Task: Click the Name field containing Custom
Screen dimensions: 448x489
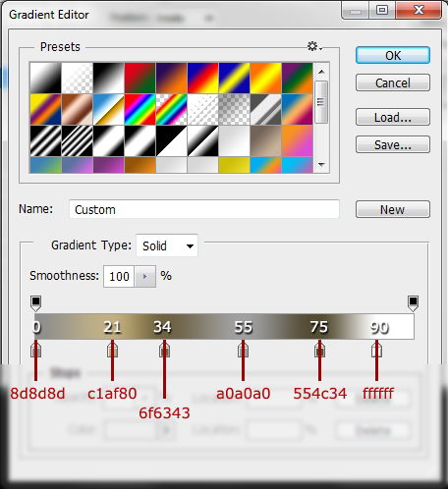Action: coord(204,209)
